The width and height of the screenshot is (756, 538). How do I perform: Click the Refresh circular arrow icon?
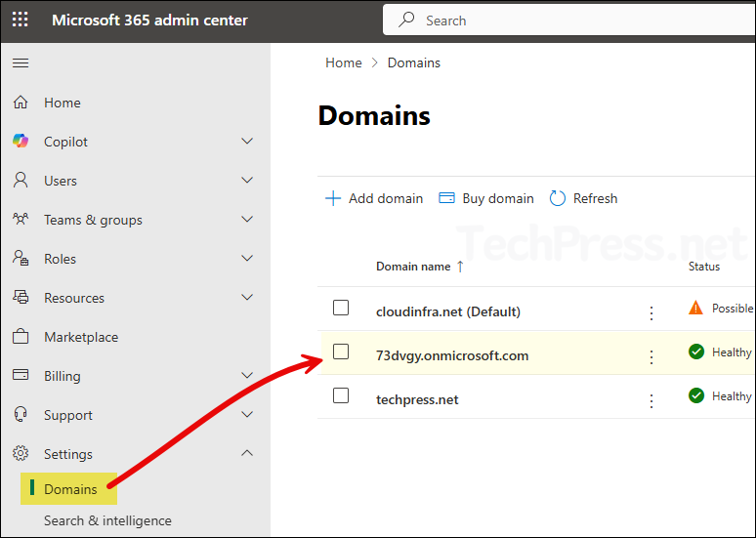pos(558,198)
